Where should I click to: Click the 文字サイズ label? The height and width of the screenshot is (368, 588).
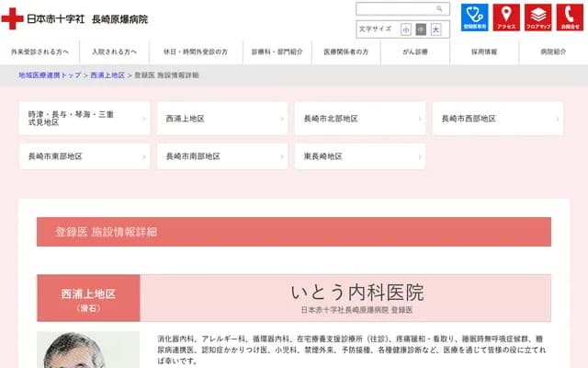(375, 29)
